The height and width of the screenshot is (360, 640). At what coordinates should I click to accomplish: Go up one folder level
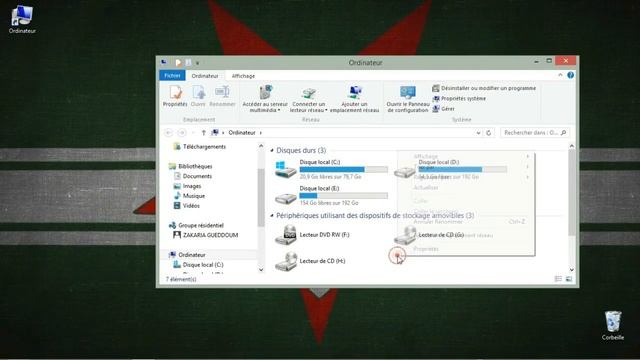click(x=204, y=133)
